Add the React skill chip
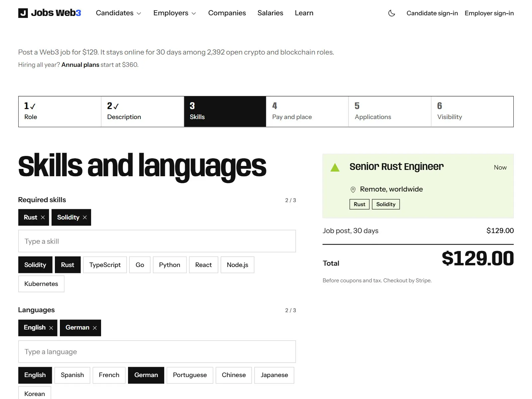Viewport: 532px width, 399px height. point(203,265)
